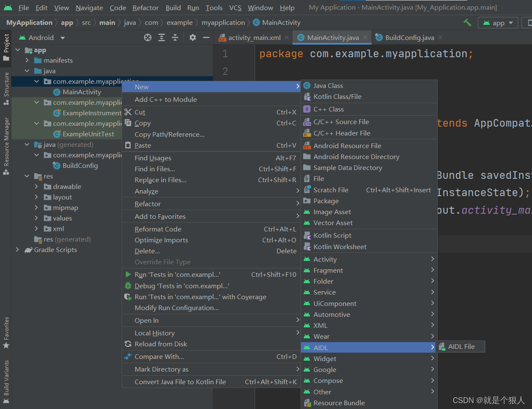Expand the mipmap folder
The width and height of the screenshot is (532, 409).
pyautogui.click(x=36, y=207)
